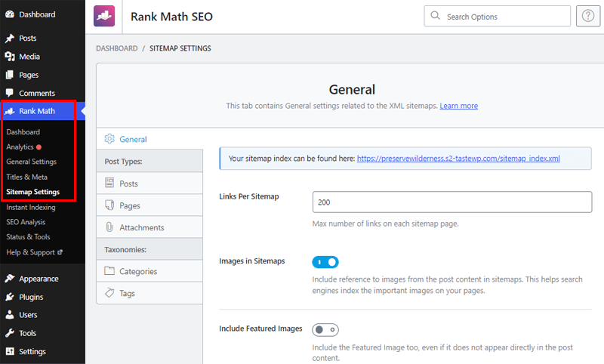Open General Settings submenu item
Image resolution: width=604 pixels, height=364 pixels.
(32, 162)
